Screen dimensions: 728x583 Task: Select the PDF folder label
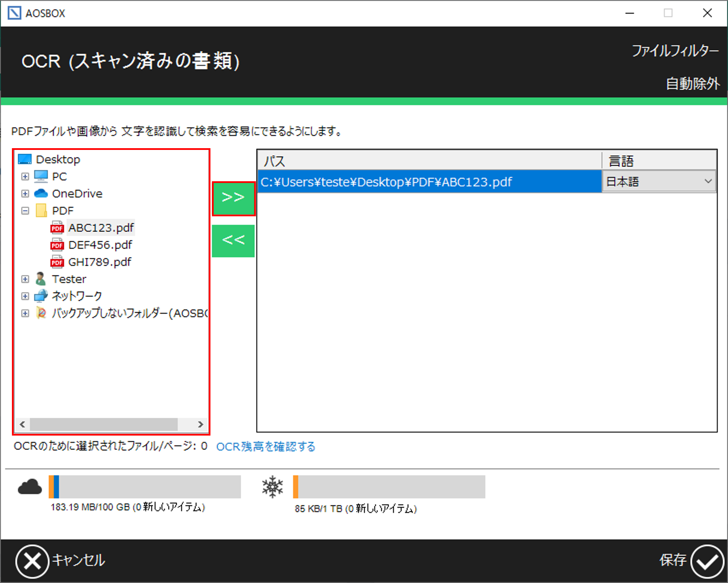pyautogui.click(x=63, y=210)
